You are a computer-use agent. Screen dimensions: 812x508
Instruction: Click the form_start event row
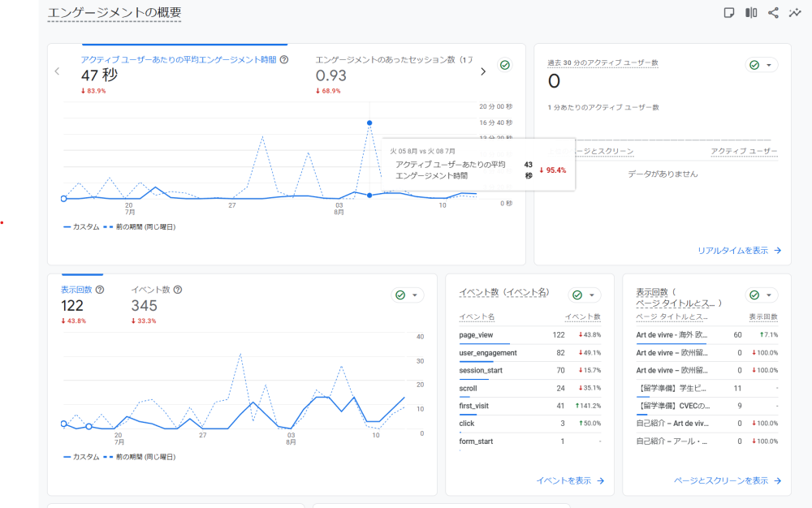[x=529, y=441]
